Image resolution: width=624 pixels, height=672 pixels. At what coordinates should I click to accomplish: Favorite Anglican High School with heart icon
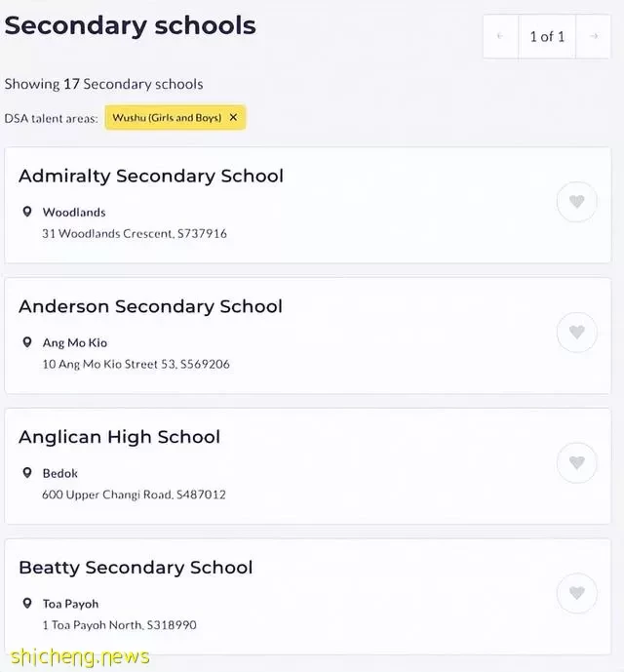pos(576,462)
